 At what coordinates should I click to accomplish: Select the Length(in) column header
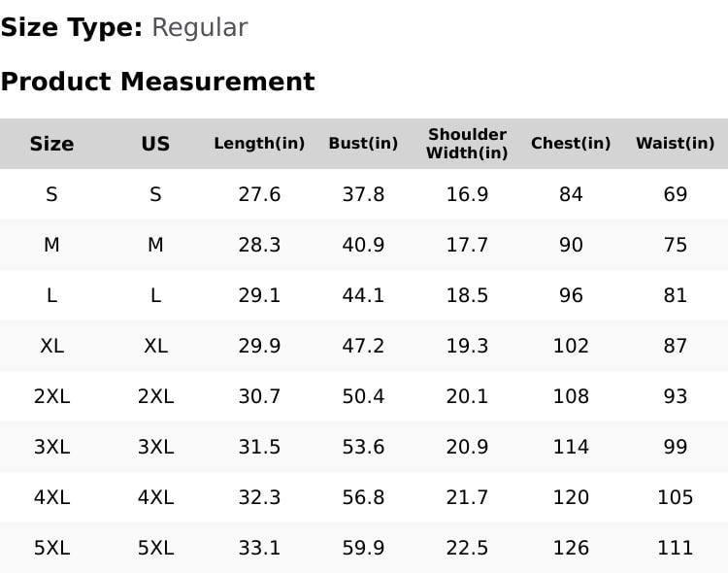click(x=259, y=144)
